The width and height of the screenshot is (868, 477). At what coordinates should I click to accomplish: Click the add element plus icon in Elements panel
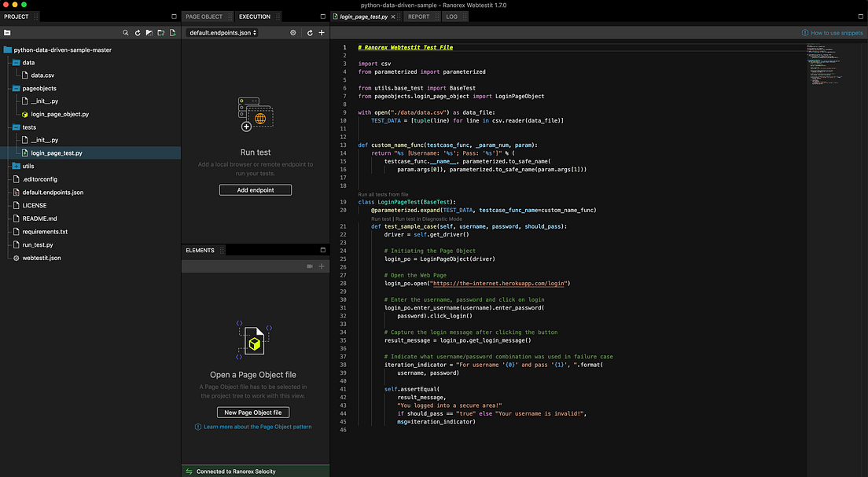(322, 266)
